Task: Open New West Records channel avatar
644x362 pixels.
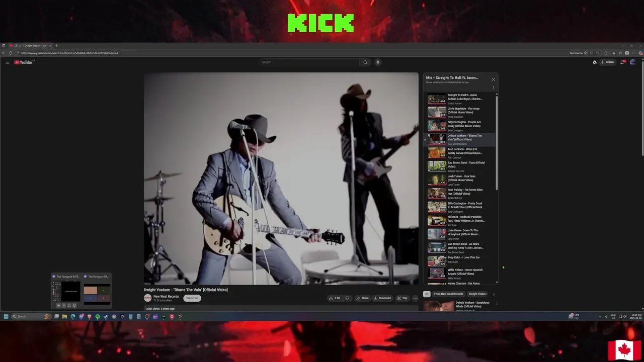Action: click(x=147, y=298)
